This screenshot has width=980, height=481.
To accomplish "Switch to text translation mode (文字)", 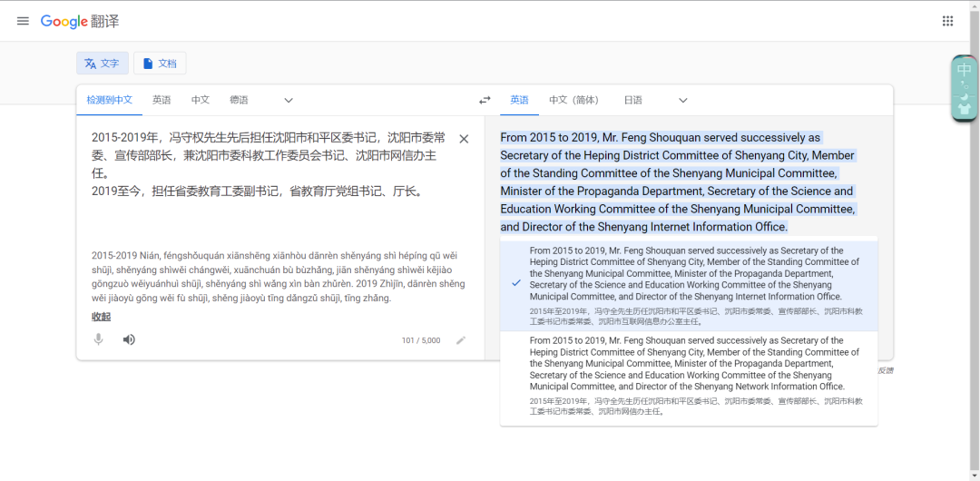I will [102, 64].
